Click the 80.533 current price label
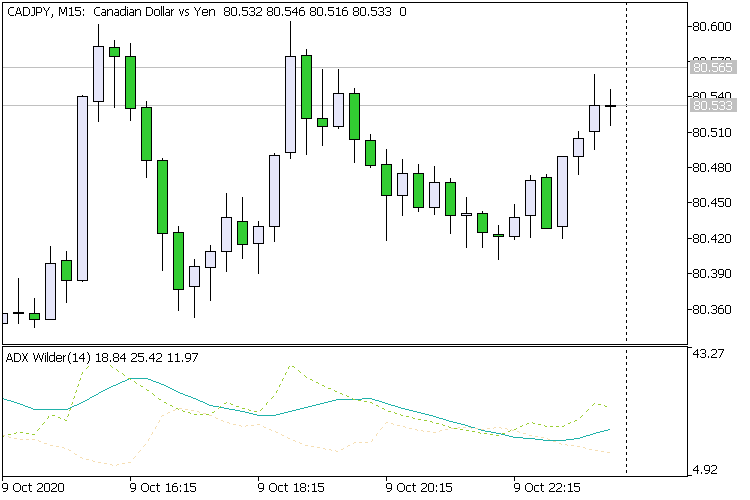 (x=713, y=105)
